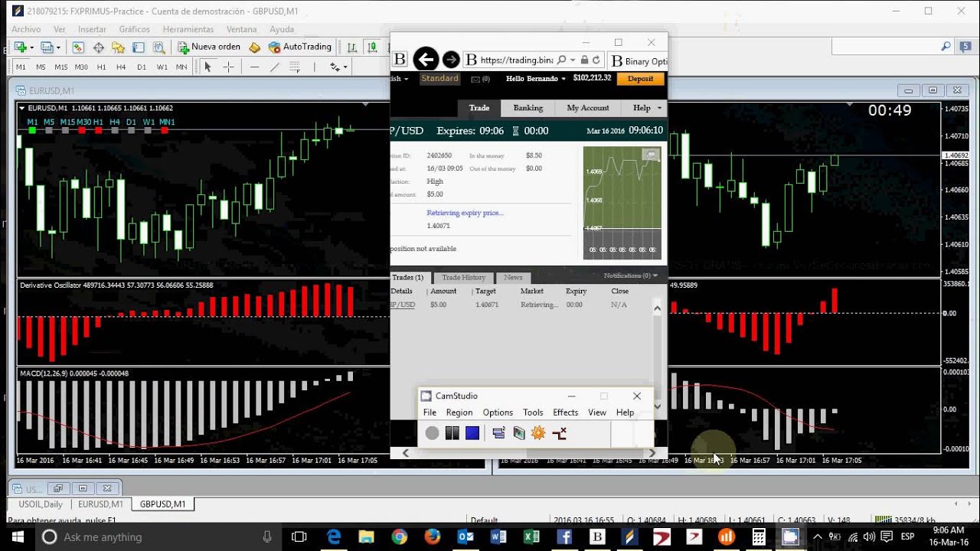Open Chrome from the taskbar
The width and height of the screenshot is (980, 551).
click(x=400, y=537)
